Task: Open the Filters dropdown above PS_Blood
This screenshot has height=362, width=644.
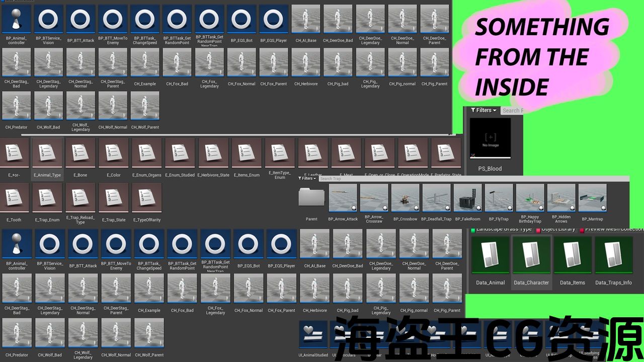Action: [484, 110]
